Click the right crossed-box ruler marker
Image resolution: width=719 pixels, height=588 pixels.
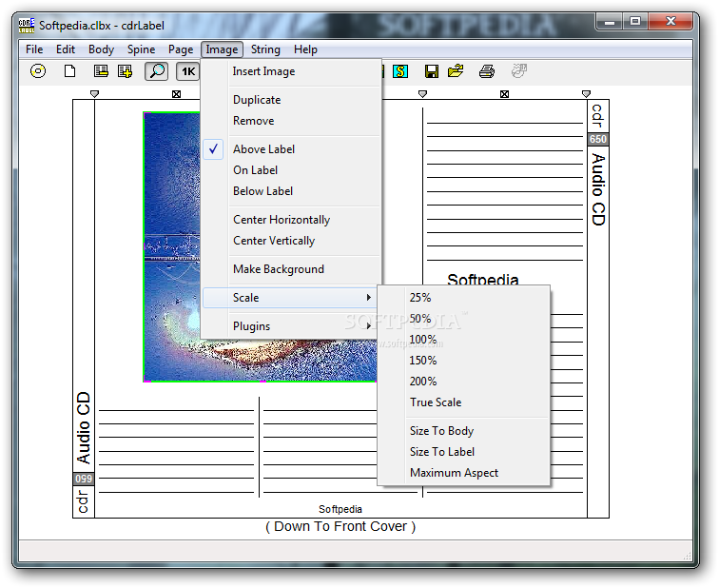click(504, 94)
